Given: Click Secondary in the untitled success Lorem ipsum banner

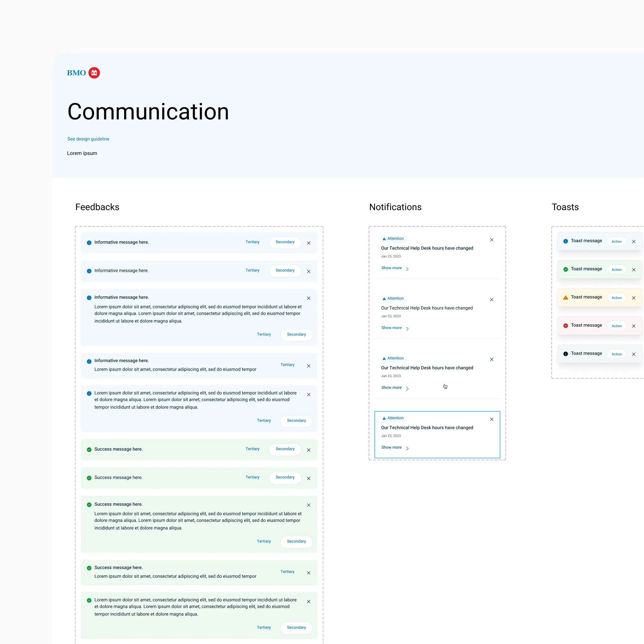Looking at the screenshot, I should click(x=296, y=628).
